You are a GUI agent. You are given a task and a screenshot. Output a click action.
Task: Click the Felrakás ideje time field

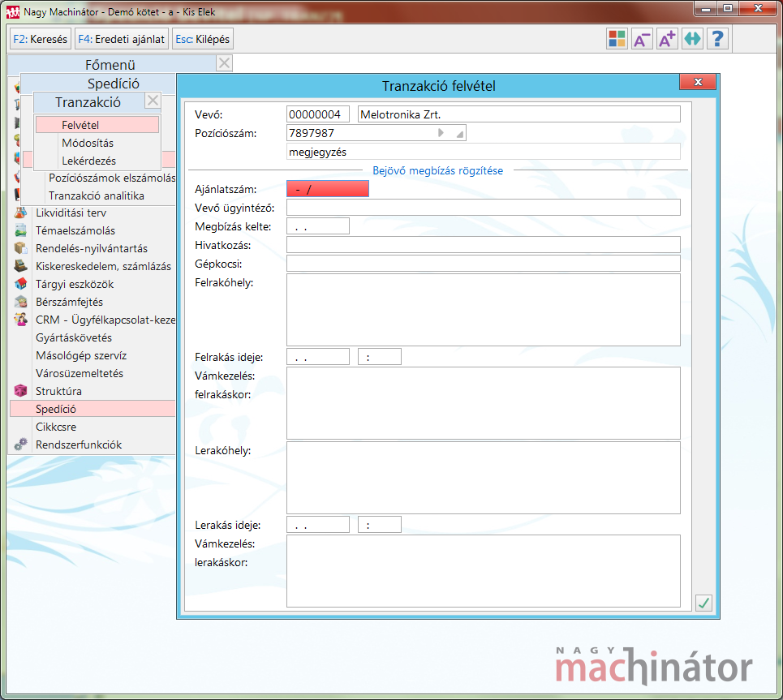pos(380,357)
